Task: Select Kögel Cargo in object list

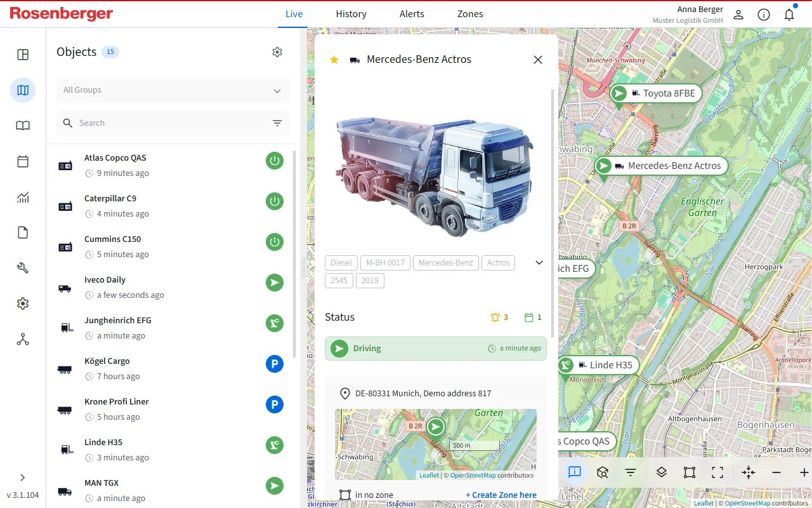Action: pyautogui.click(x=170, y=368)
